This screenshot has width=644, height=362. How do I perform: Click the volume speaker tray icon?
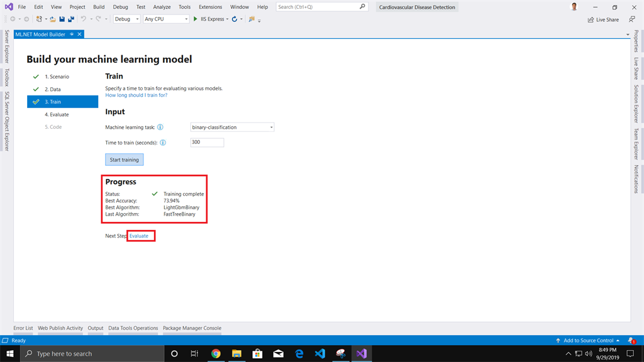click(x=589, y=353)
